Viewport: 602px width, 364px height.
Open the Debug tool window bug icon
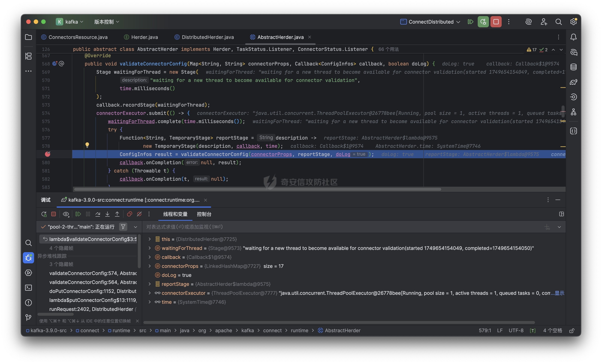28,258
